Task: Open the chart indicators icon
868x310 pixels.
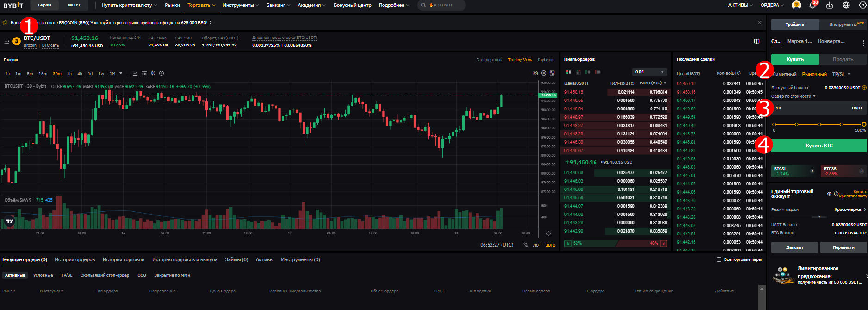Action: click(135, 73)
